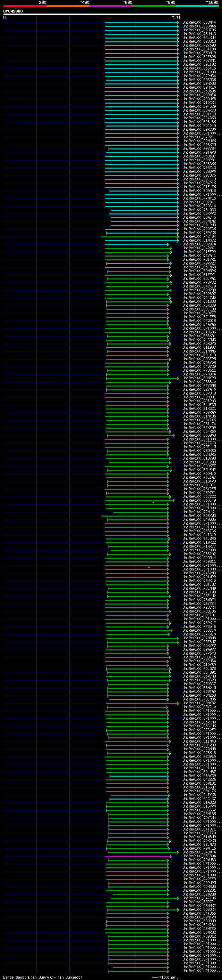Open hit UniRef100_Q6UN44

point(199,23)
